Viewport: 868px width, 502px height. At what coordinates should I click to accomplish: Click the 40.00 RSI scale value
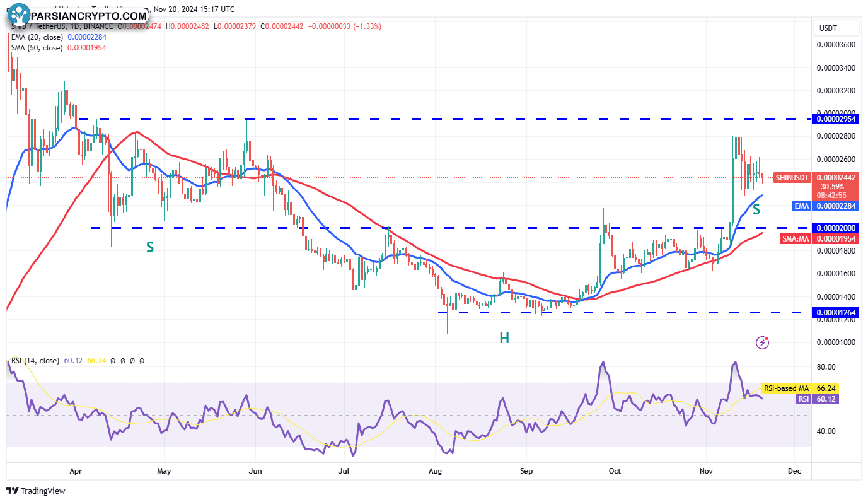(826, 431)
